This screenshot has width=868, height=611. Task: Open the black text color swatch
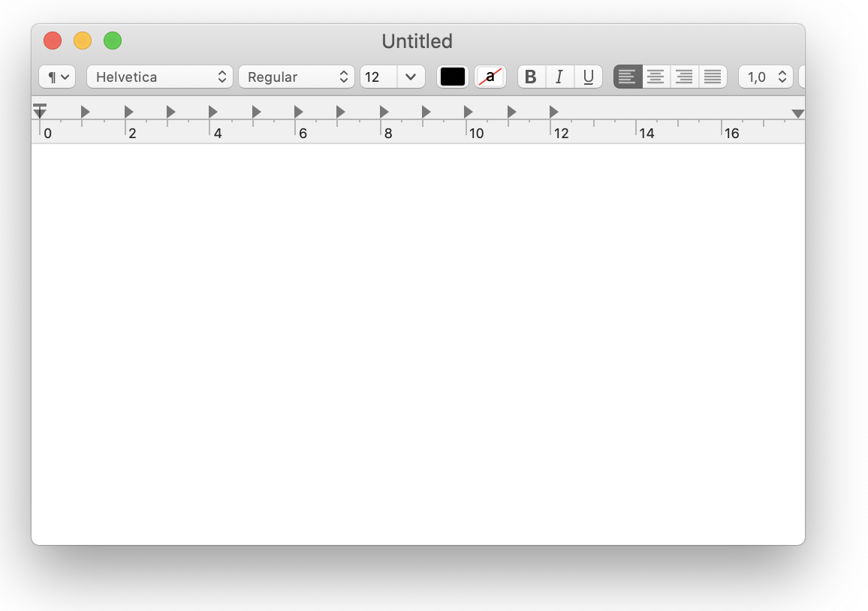pos(452,77)
